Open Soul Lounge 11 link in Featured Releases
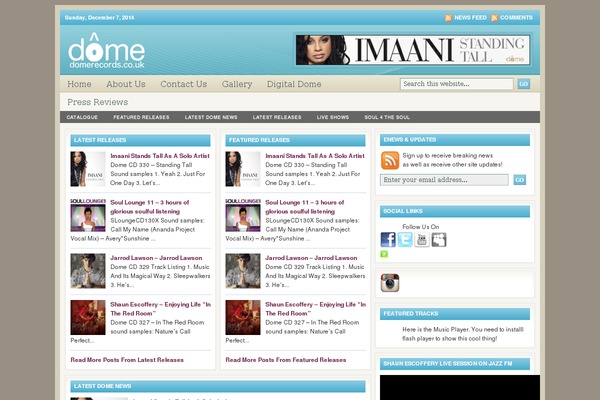Screen dimensions: 600x400 click(x=305, y=207)
